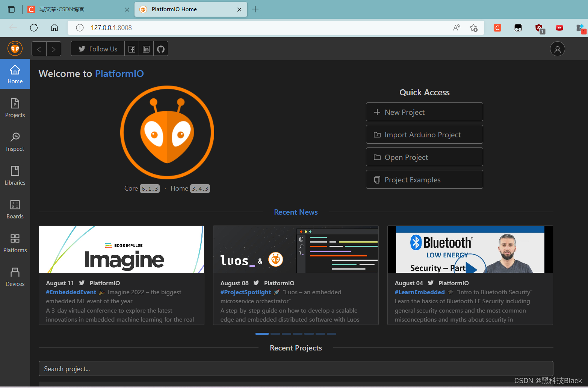The width and height of the screenshot is (588, 388).
Task: Open the Bluetooth Low Energy news thumbnail
Action: 470,249
